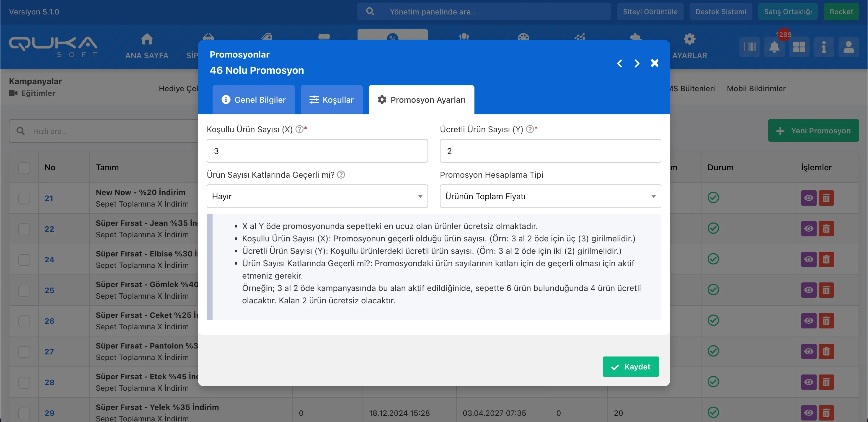
Task: Tick the select-all checkbox in table header
Action: [x=24, y=168]
